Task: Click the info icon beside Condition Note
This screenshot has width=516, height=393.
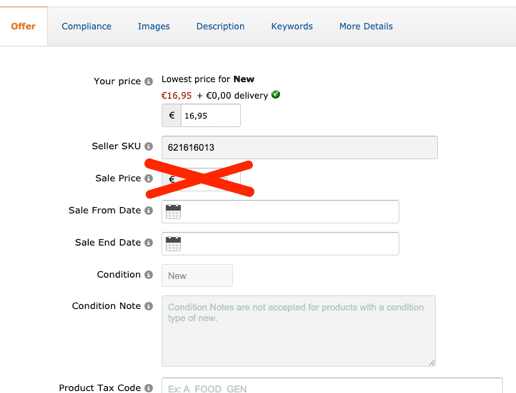Action: pyautogui.click(x=149, y=306)
